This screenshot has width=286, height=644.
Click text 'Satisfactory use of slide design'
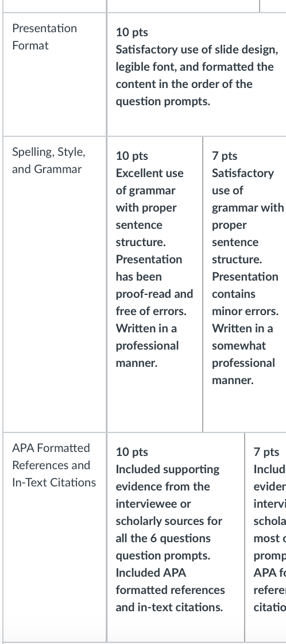click(196, 49)
